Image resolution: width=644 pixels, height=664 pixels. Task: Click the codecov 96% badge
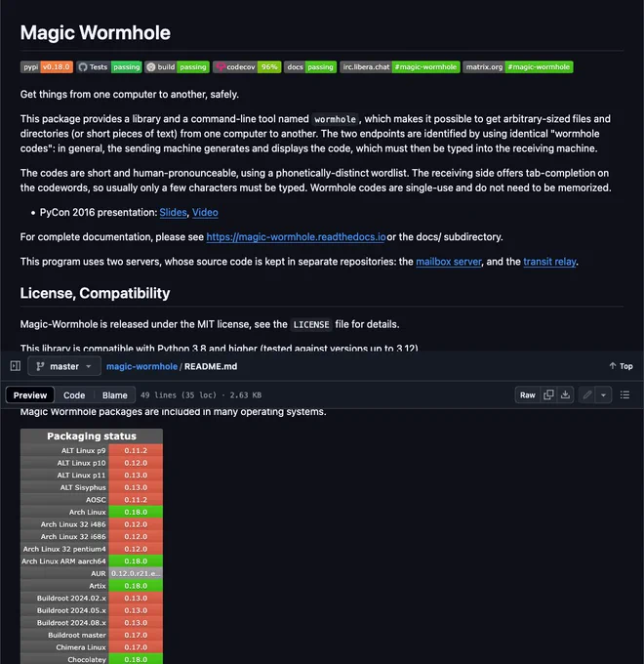pos(247,67)
